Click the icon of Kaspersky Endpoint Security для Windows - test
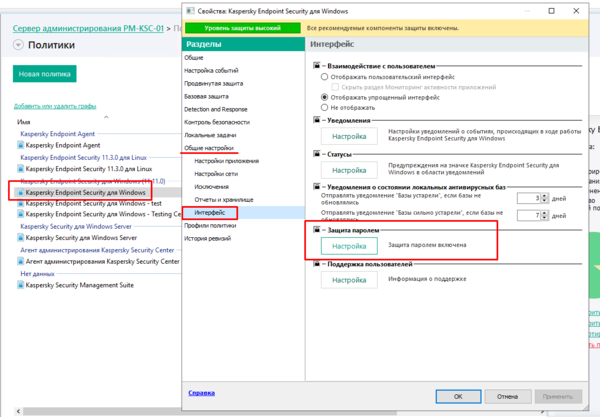 (x=21, y=203)
